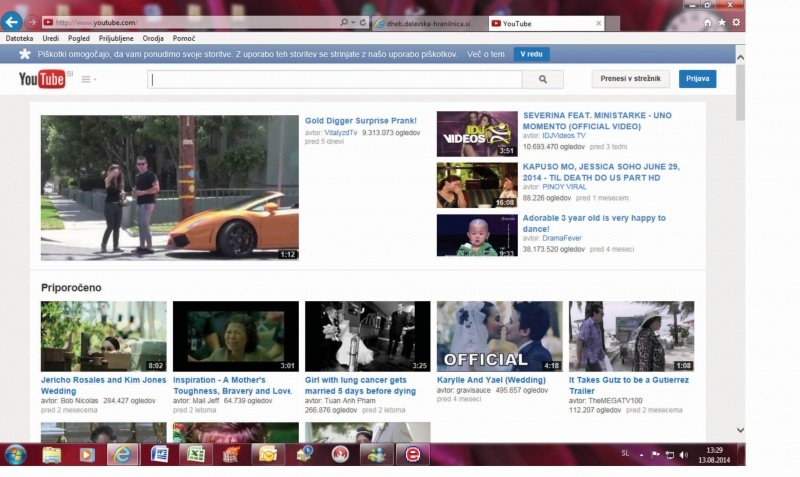Open the Pomoč menu
The image size is (800, 477).
pos(184,38)
